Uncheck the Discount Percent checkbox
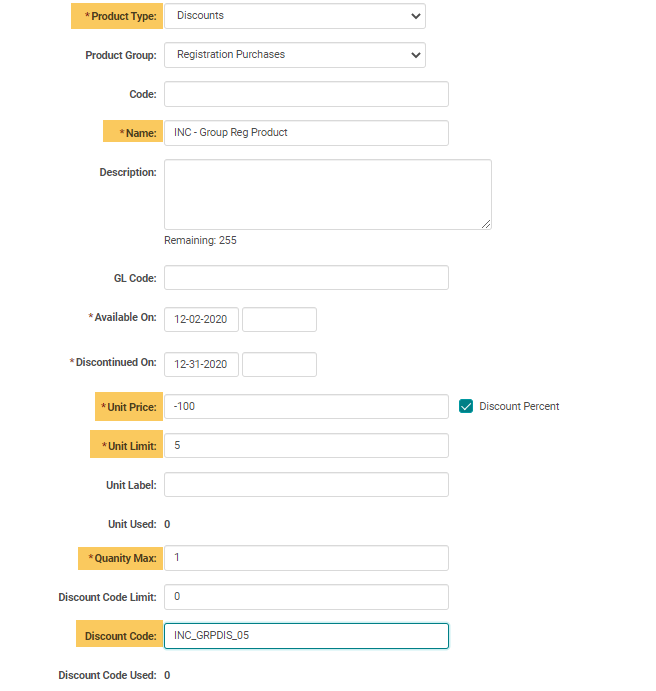Screen dimensions: 656x691 pyautogui.click(x=466, y=406)
